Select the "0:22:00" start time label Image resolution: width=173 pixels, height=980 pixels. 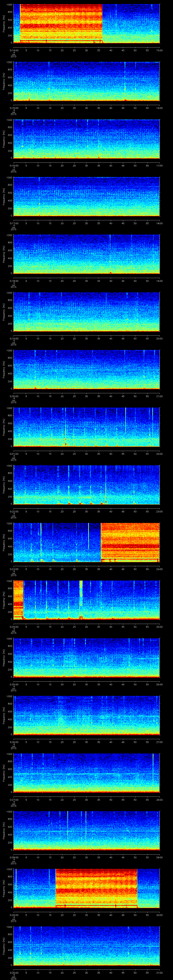[14, 511]
